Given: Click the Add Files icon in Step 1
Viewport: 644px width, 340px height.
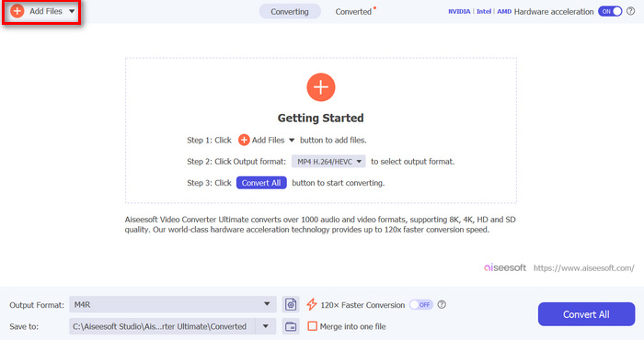Looking at the screenshot, I should 244,140.
